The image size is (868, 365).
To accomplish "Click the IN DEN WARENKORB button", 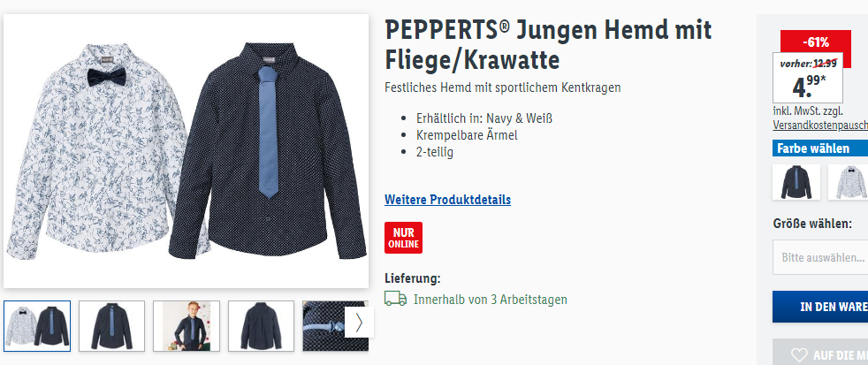I will point(820,307).
